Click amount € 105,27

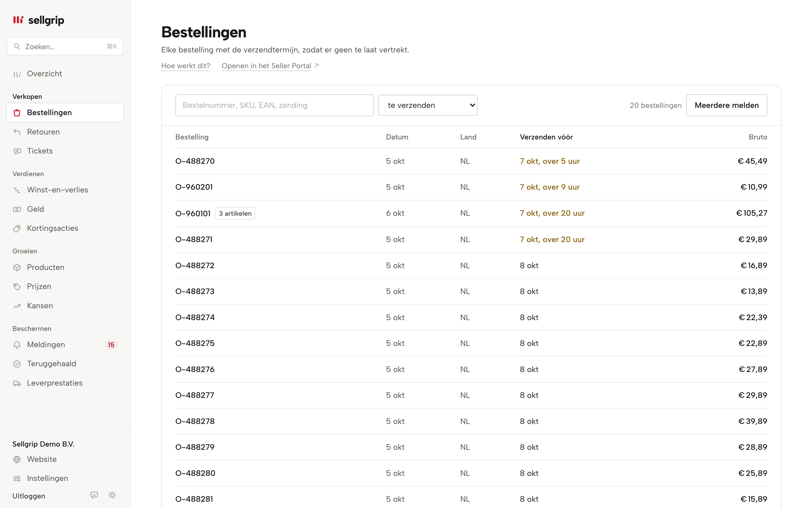coord(752,213)
